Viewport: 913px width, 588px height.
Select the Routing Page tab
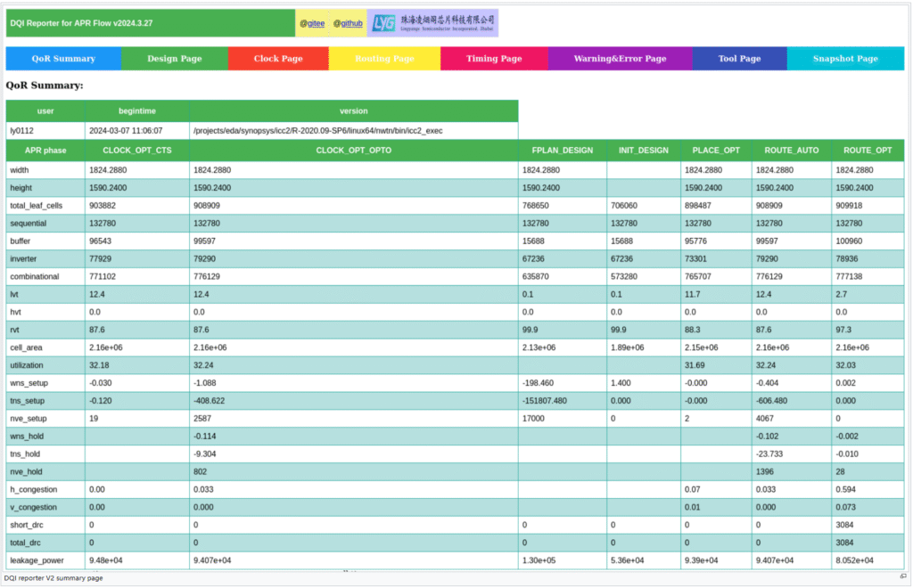tap(384, 59)
